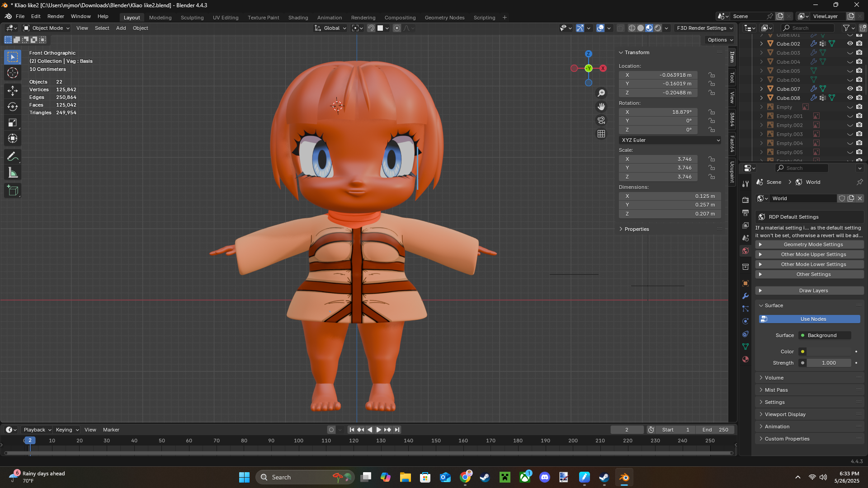
Task: Lock the X location value
Action: pos(712,75)
